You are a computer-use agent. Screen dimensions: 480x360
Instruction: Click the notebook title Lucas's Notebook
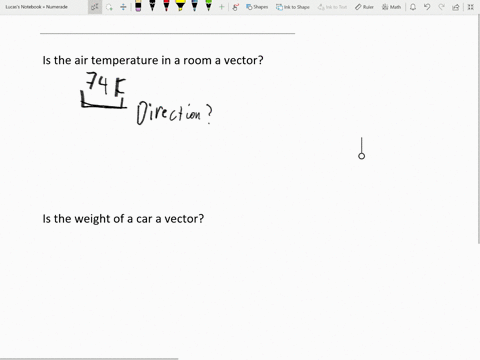[x=36, y=7]
